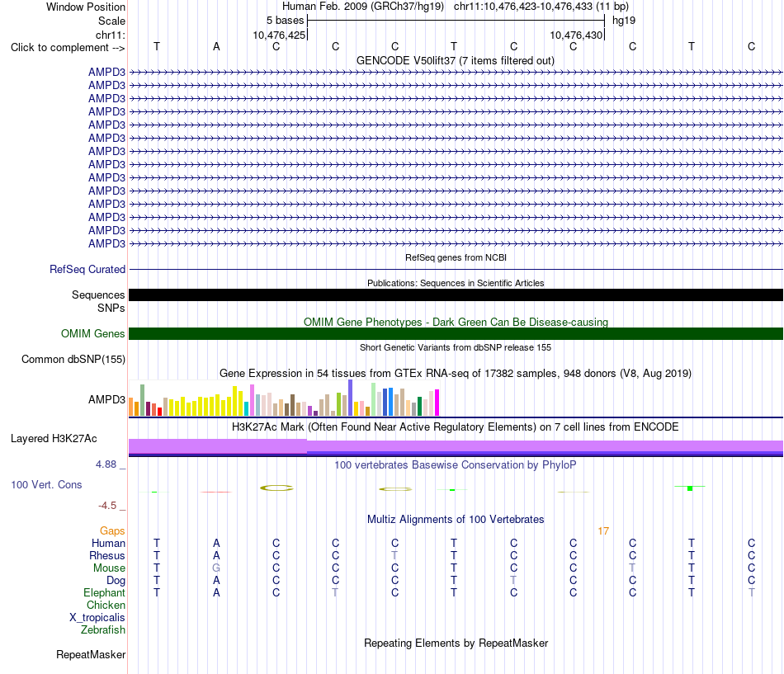The width and height of the screenshot is (784, 674).
Task: Select the Human species label
Action: 108,543
